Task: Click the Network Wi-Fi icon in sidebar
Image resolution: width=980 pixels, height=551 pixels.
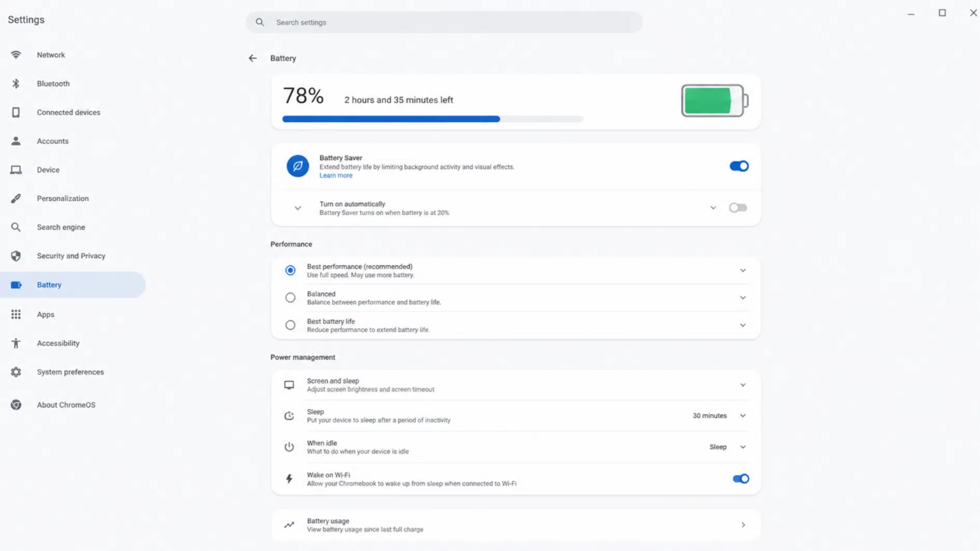Action: tap(16, 55)
